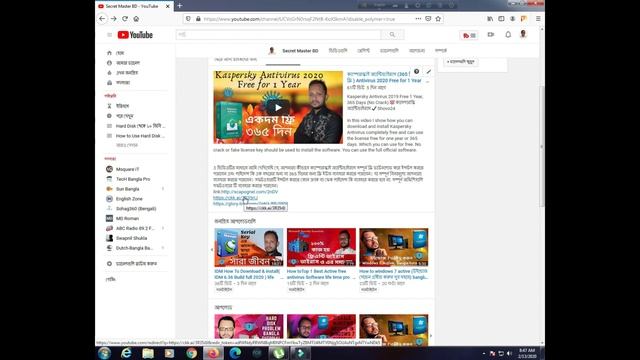Click the browser home icon
This screenshot has height=360, width=640.
[x=136, y=19]
